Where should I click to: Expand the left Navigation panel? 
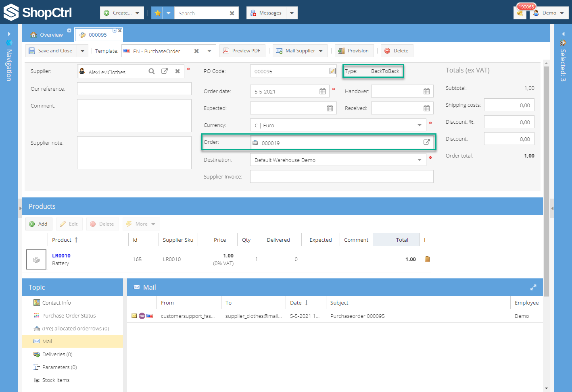point(9,34)
